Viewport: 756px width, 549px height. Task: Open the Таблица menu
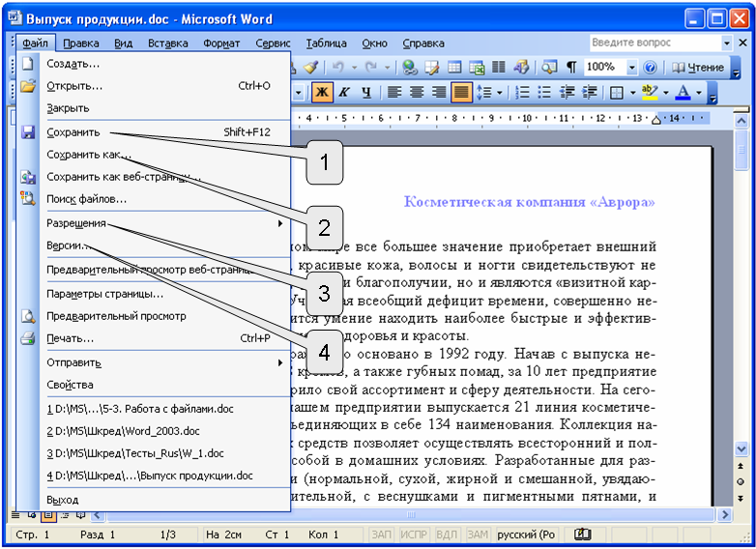[x=327, y=43]
